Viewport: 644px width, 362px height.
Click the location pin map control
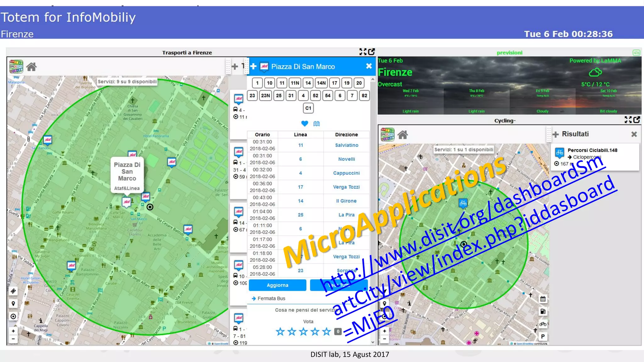click(x=13, y=304)
